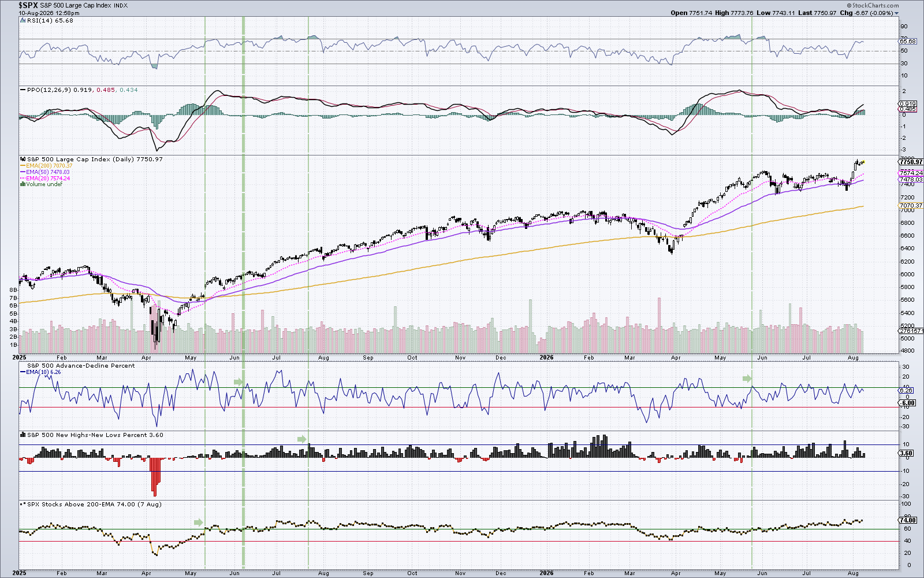Click the StockCharts.com copyright link
This screenshot has width=924, height=578.
(x=873, y=6)
